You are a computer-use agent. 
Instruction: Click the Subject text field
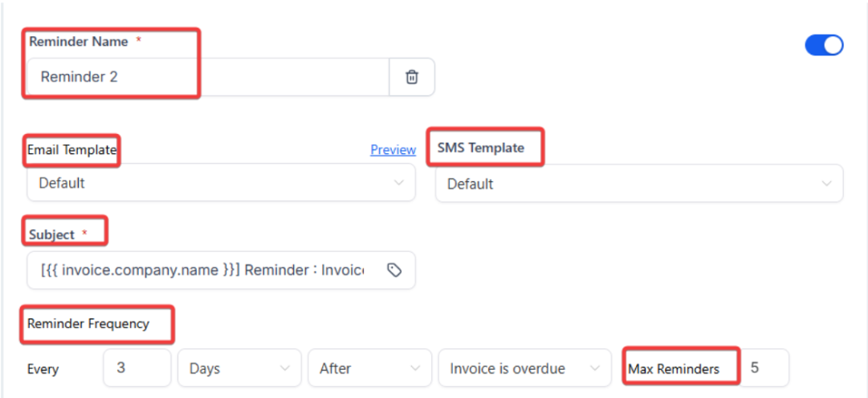[201, 270]
